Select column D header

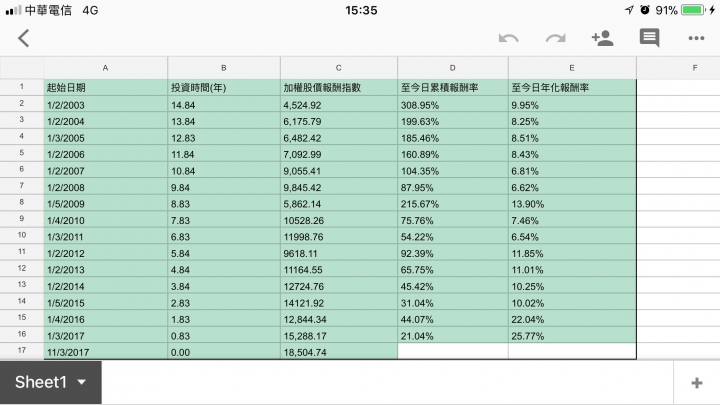[452, 68]
